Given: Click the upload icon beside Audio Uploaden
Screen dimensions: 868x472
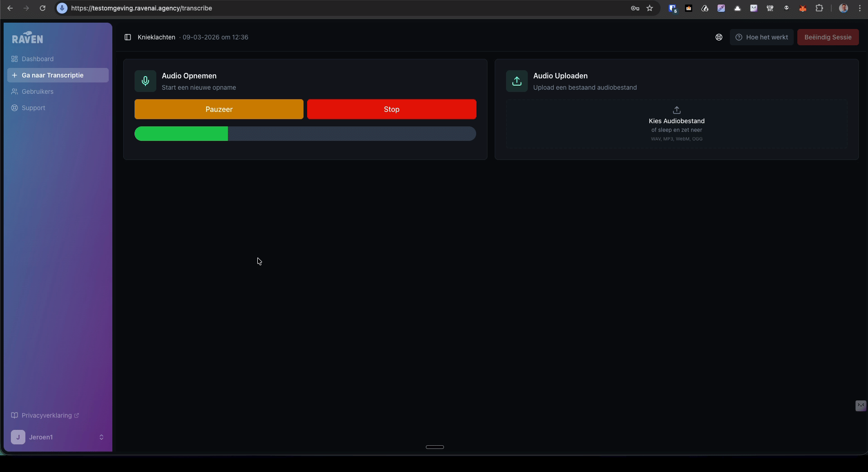Looking at the screenshot, I should 516,81.
